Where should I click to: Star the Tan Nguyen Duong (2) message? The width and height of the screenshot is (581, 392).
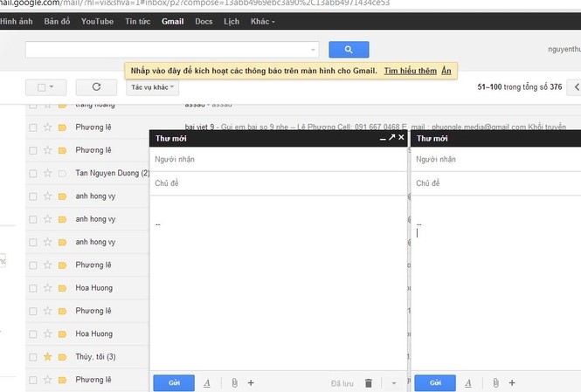[x=47, y=173]
